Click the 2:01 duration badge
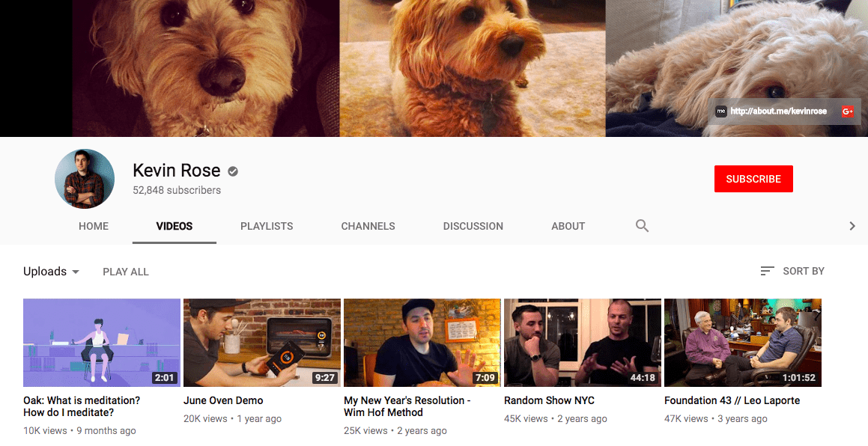The width and height of the screenshot is (868, 446). click(x=165, y=378)
